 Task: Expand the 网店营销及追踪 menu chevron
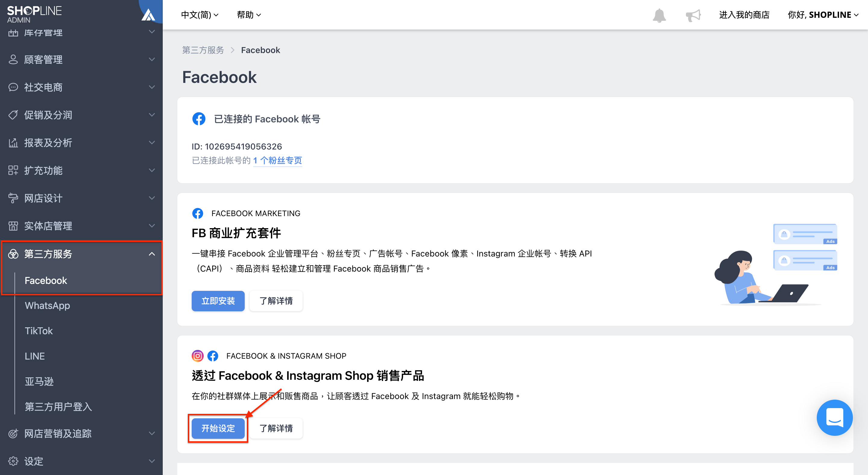point(152,433)
